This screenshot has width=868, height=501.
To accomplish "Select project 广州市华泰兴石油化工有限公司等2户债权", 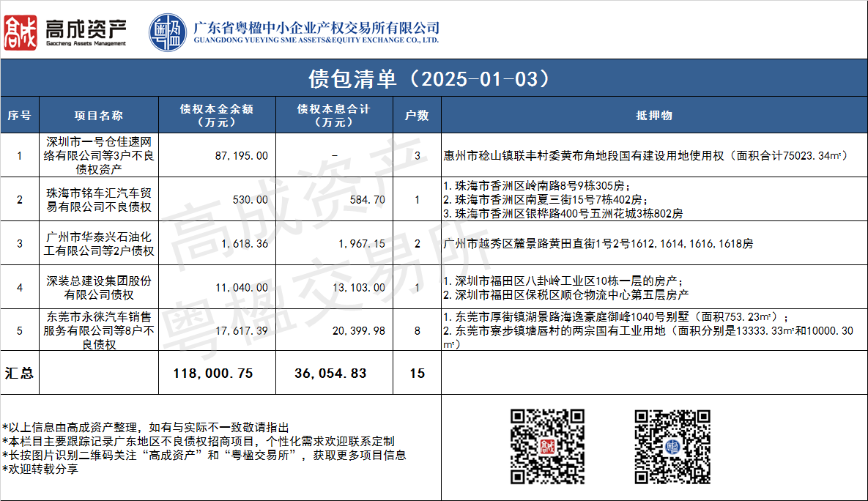I will pos(99,244).
